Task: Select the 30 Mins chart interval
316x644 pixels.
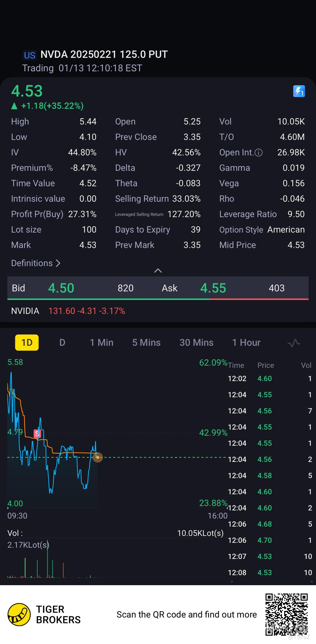Action: 196,343
